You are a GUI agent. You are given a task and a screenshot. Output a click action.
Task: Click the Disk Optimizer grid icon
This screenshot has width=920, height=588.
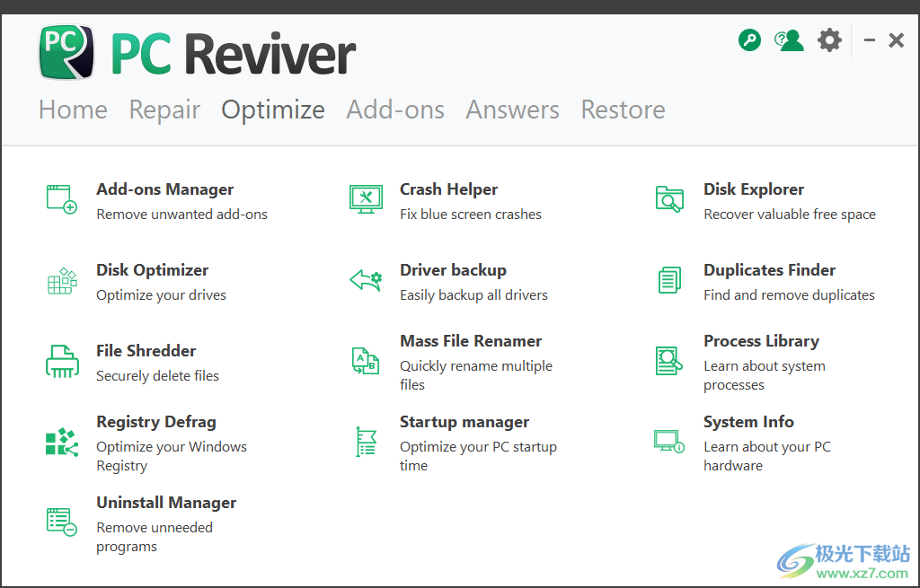[62, 281]
